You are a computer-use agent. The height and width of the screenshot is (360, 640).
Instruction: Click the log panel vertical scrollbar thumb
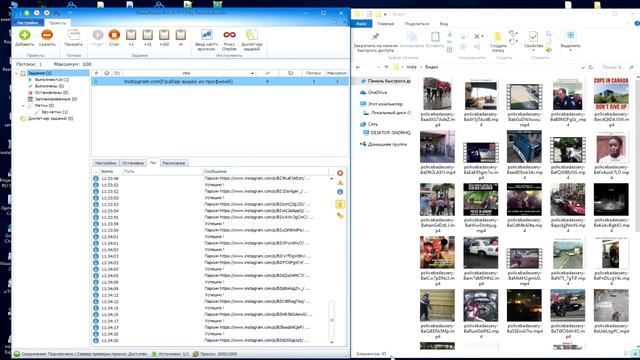[331, 320]
